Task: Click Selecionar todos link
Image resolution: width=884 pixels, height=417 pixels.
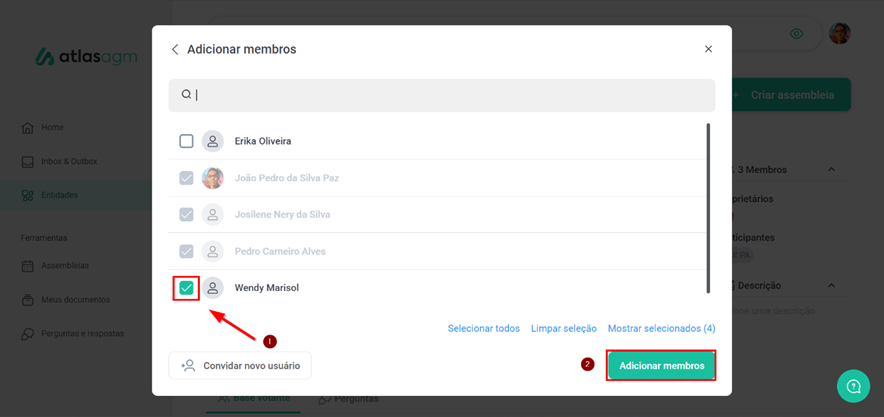Action: [483, 328]
